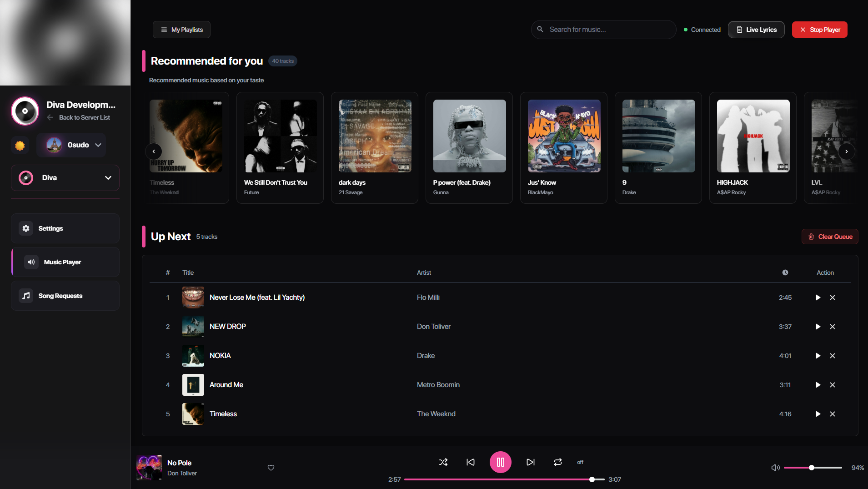Remove Timeless from the Up Next queue

832,414
